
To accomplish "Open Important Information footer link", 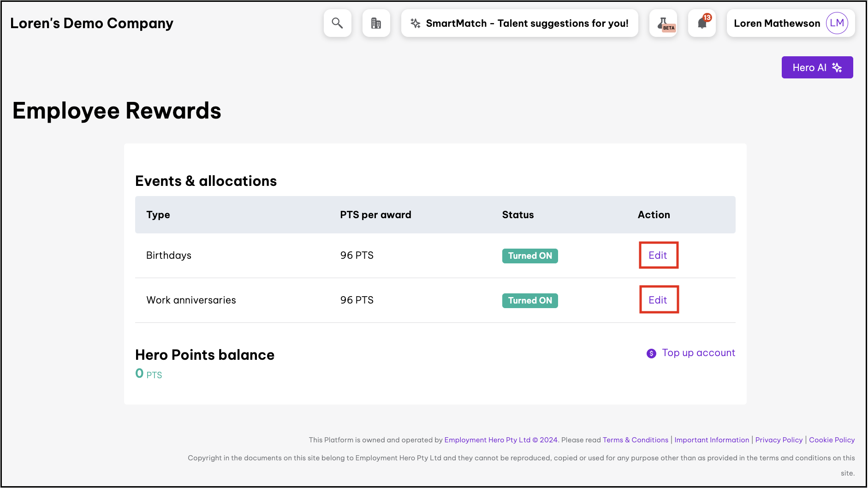I will coord(711,440).
